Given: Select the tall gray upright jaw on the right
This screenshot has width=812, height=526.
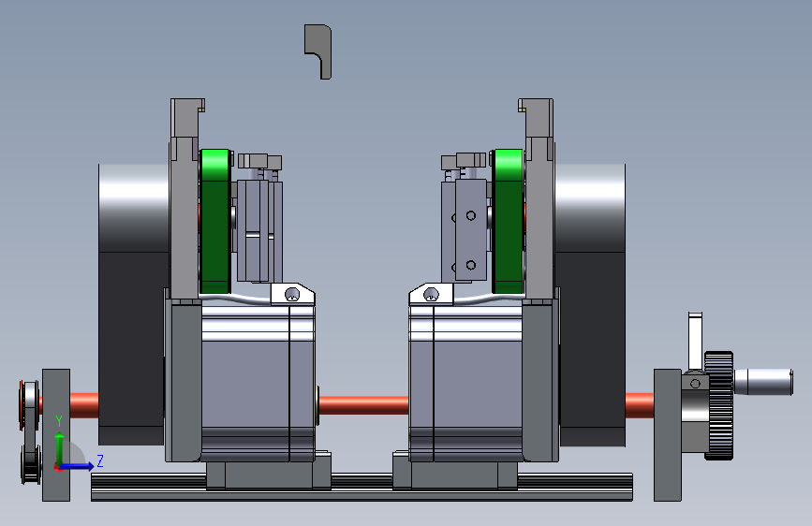Looking at the screenshot, I should click(539, 199).
